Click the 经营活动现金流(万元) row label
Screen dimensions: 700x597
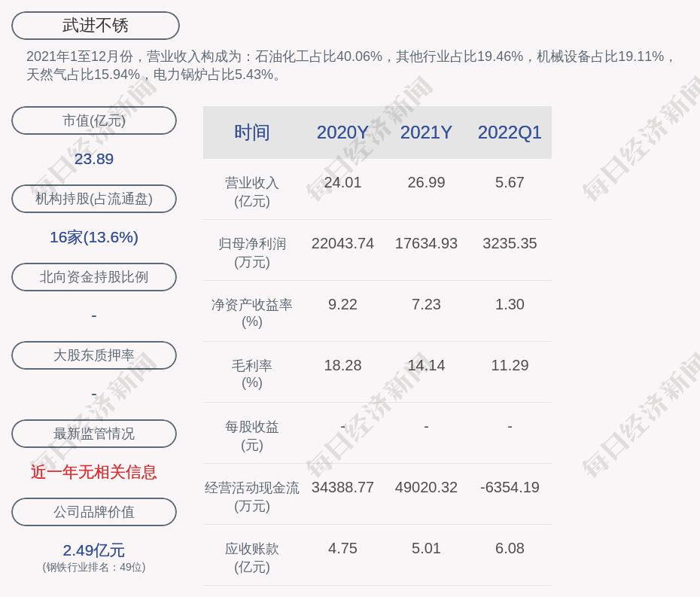coord(252,496)
